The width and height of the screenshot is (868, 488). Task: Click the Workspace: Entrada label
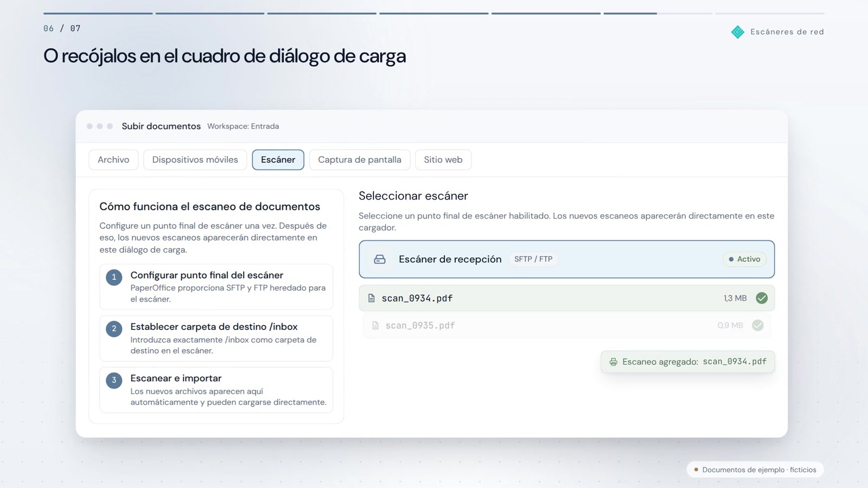[243, 126]
